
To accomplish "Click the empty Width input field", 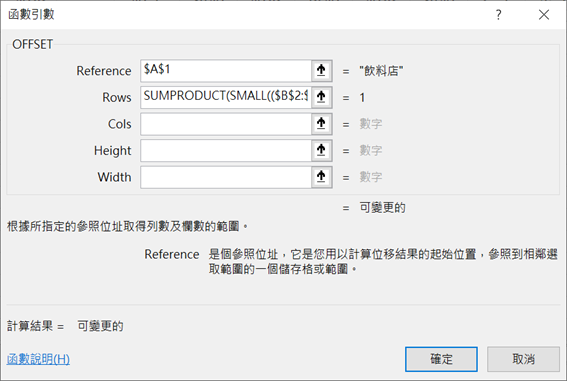I will pyautogui.click(x=226, y=177).
